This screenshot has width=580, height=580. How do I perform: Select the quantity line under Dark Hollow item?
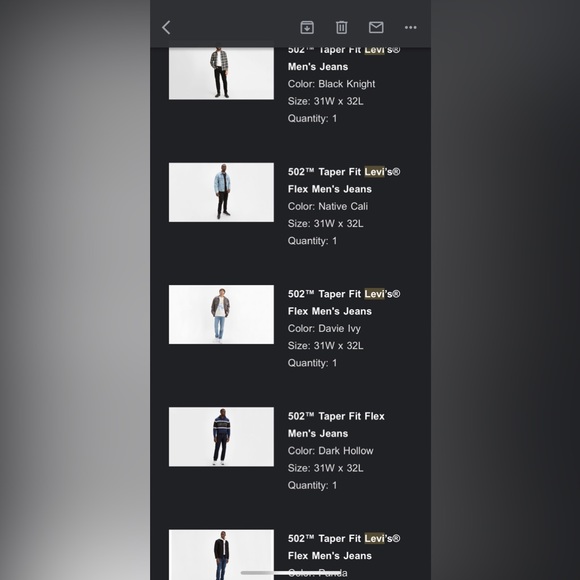pos(313,486)
